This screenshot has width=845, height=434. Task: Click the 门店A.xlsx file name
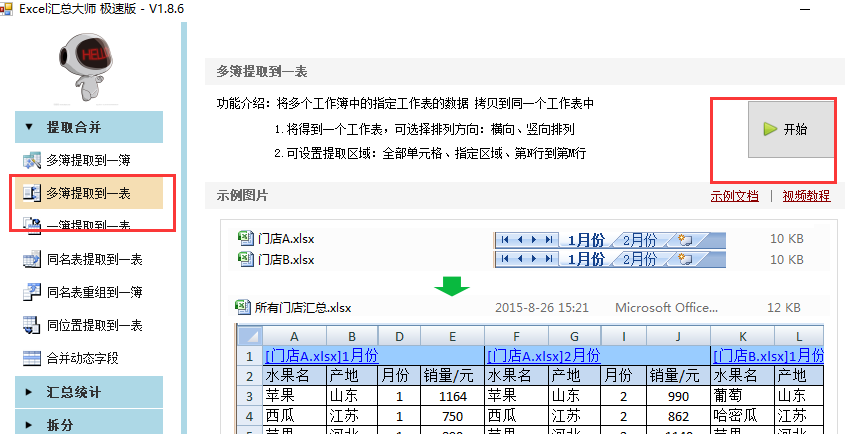point(286,238)
